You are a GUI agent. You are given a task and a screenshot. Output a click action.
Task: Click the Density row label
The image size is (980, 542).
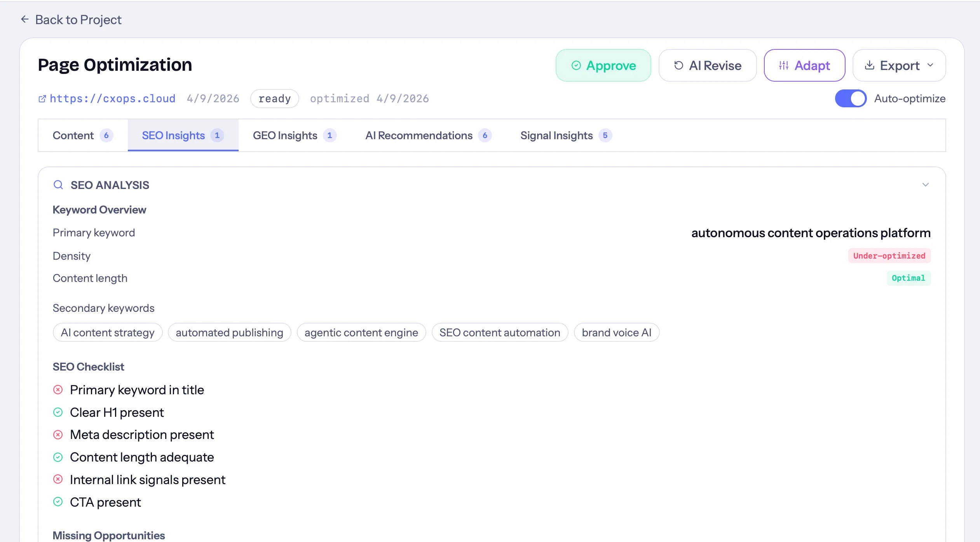click(71, 256)
